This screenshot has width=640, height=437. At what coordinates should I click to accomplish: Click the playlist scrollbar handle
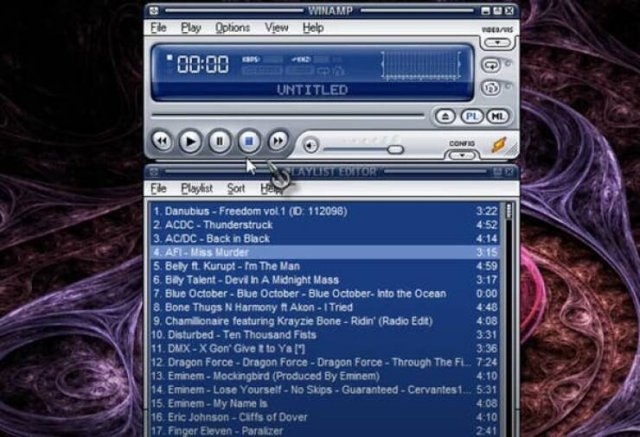509,211
